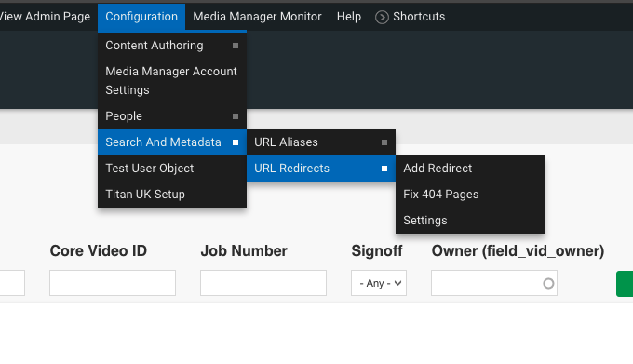Open Media Manager Account Settings

click(172, 81)
